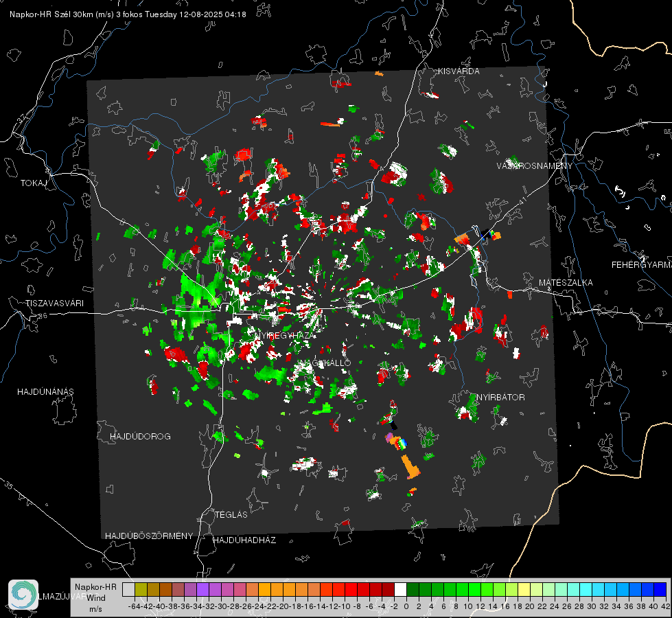Pick the purple -34 legend swatch
The image size is (672, 618).
click(202, 589)
